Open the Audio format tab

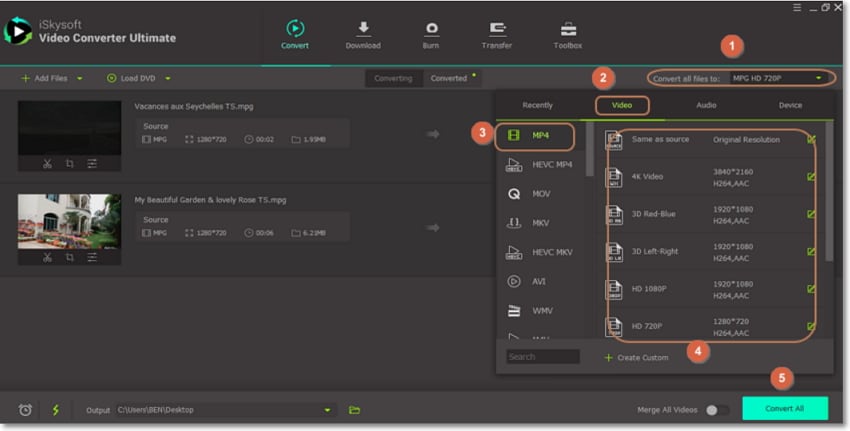click(x=706, y=105)
